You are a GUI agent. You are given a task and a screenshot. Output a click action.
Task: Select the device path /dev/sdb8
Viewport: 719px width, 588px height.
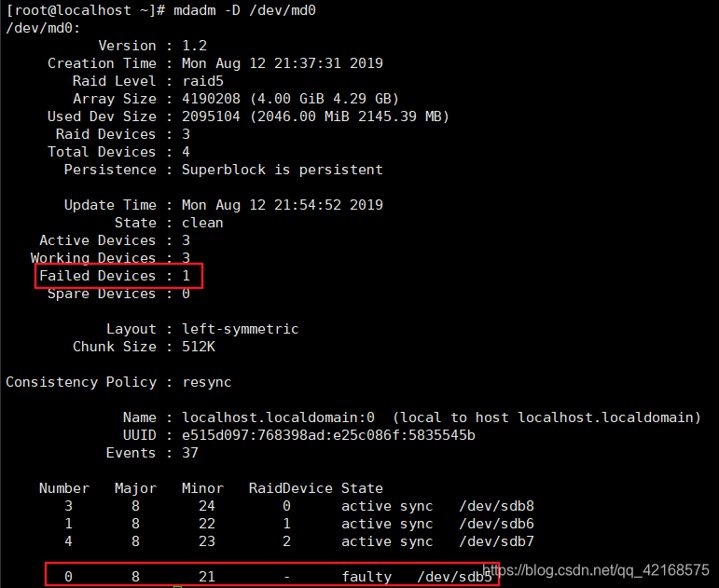pyautogui.click(x=497, y=506)
